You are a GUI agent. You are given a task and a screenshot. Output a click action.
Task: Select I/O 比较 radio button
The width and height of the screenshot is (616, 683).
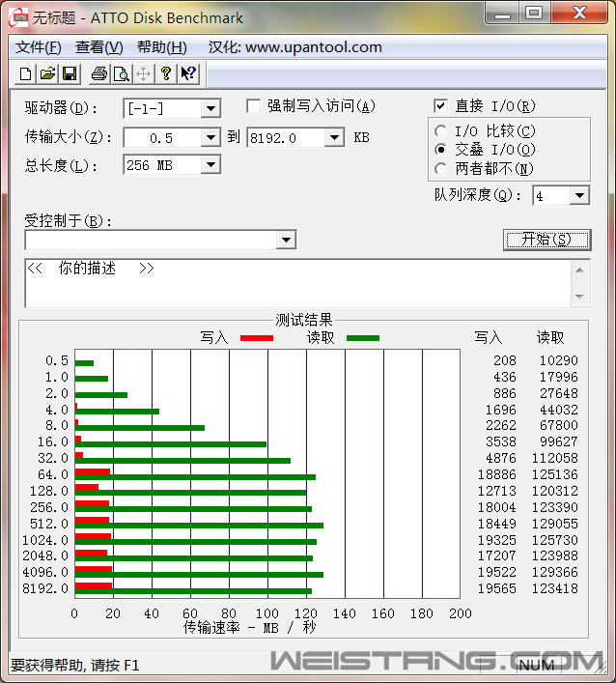(x=440, y=131)
